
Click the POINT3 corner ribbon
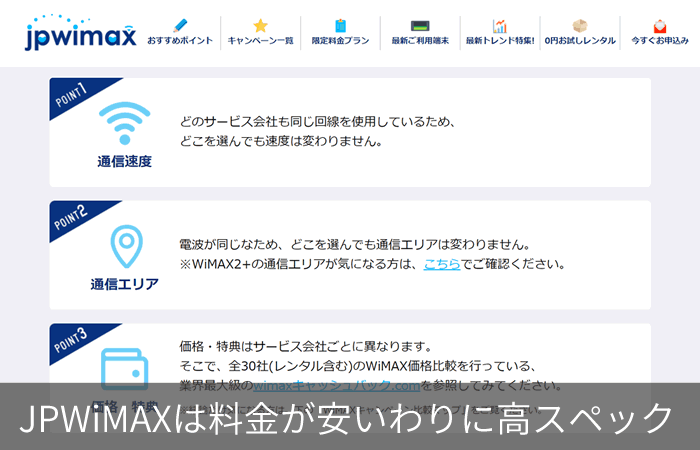(74, 338)
